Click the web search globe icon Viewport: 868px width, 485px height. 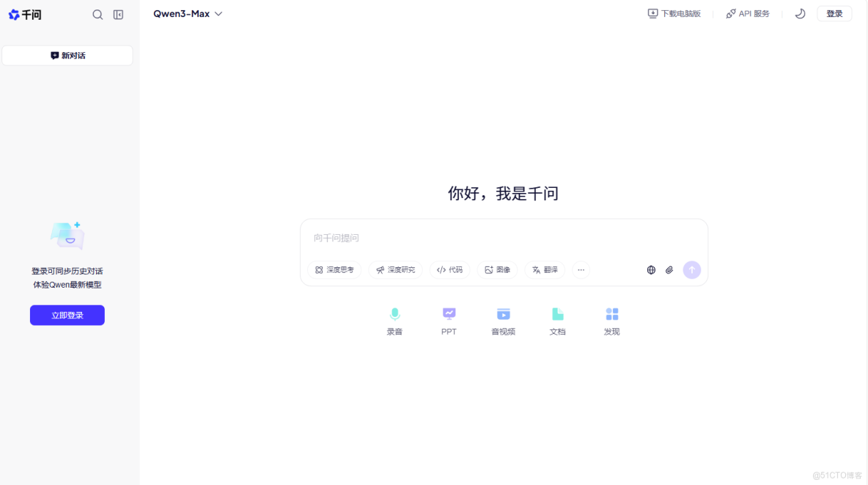(651, 270)
